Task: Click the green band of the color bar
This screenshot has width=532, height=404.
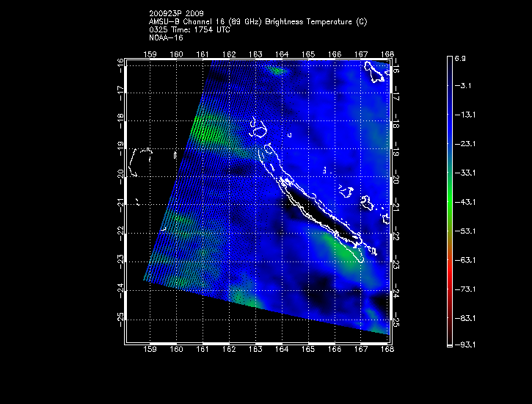Action: (450, 203)
